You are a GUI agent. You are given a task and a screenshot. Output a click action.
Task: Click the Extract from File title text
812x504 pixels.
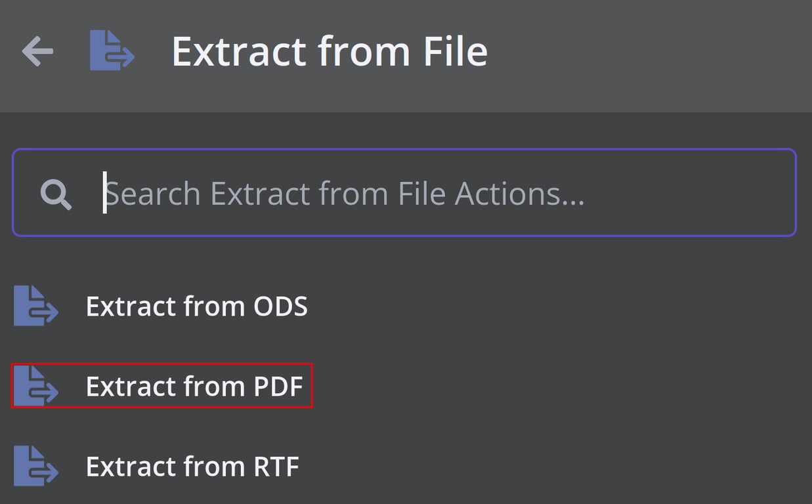click(x=330, y=51)
